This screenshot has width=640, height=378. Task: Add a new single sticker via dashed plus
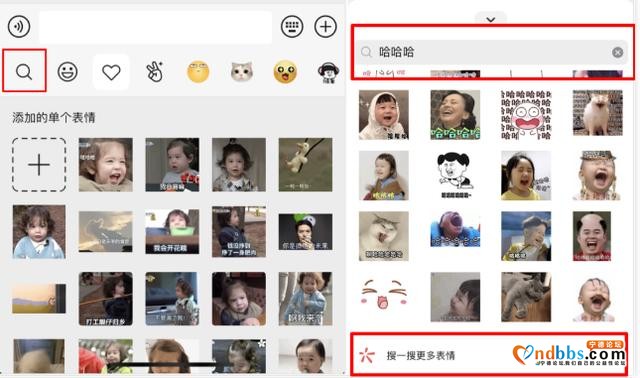click(x=39, y=165)
